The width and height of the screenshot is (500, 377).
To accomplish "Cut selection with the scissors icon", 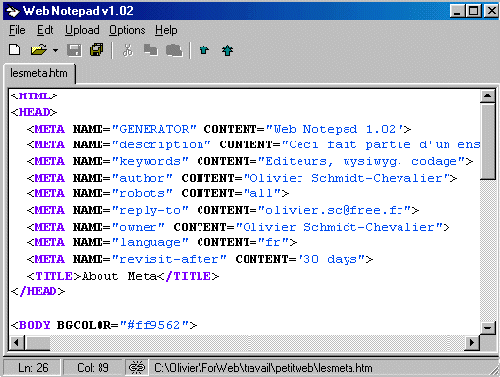I will point(128,51).
